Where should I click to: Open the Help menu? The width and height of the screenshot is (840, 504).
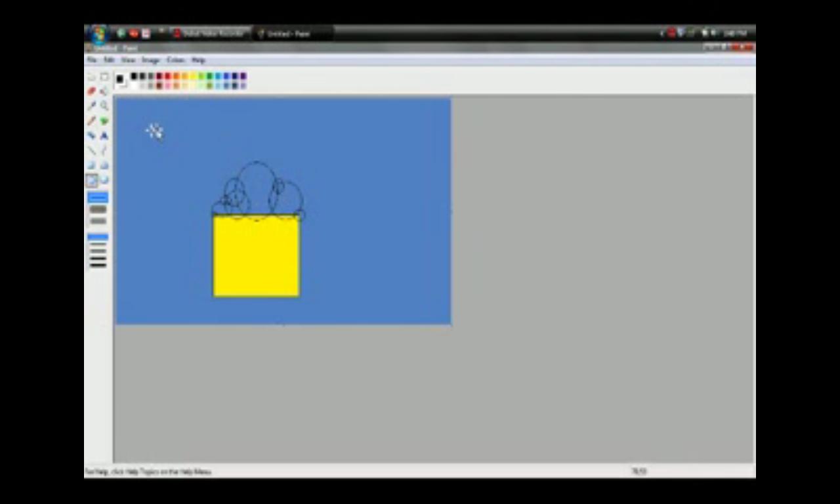click(198, 60)
